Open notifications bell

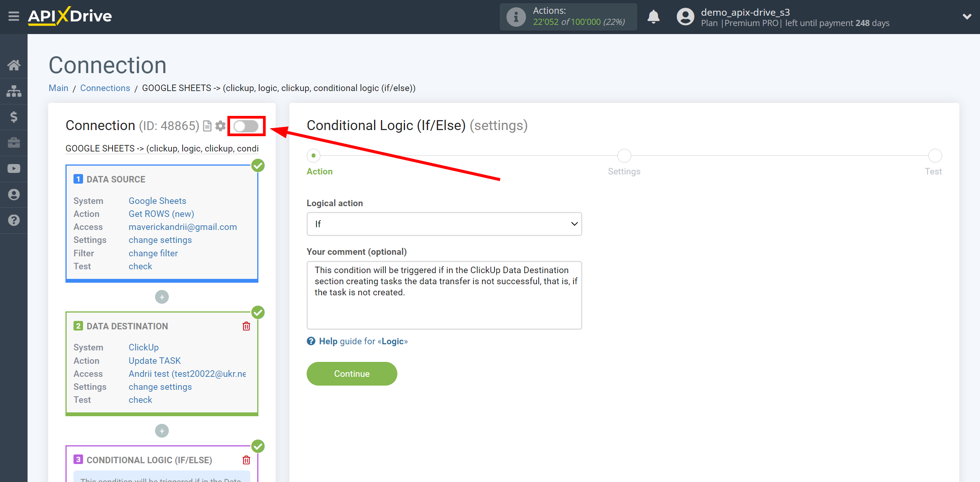click(x=653, y=17)
